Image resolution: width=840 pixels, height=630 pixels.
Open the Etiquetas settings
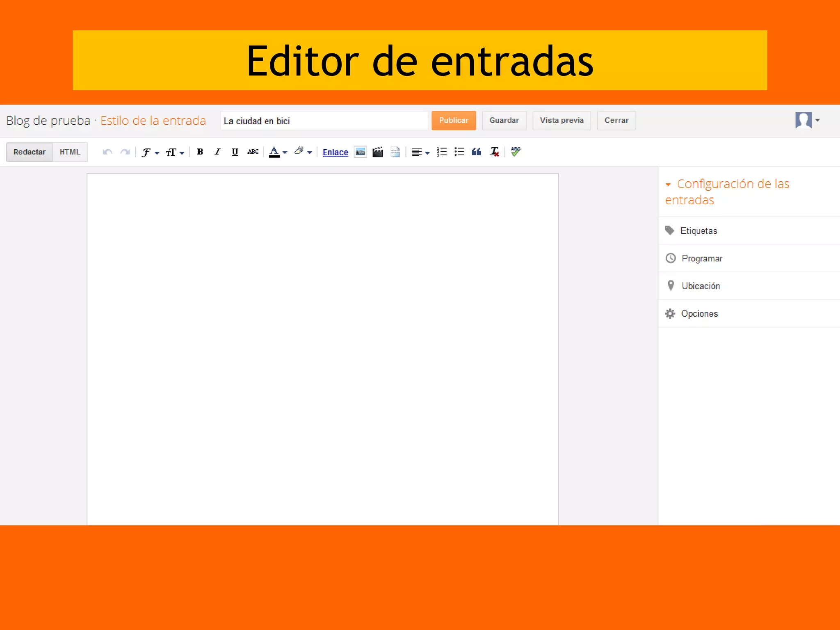[749, 231]
